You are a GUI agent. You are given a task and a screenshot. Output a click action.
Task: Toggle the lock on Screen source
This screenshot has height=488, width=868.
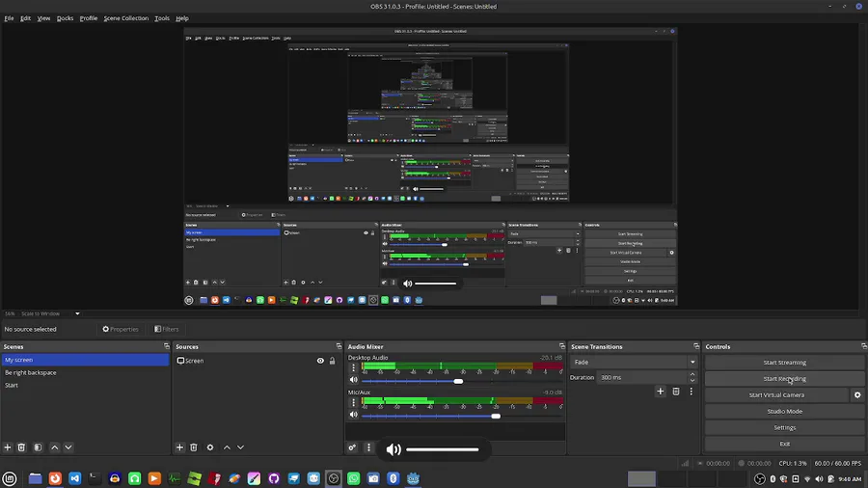pos(332,361)
